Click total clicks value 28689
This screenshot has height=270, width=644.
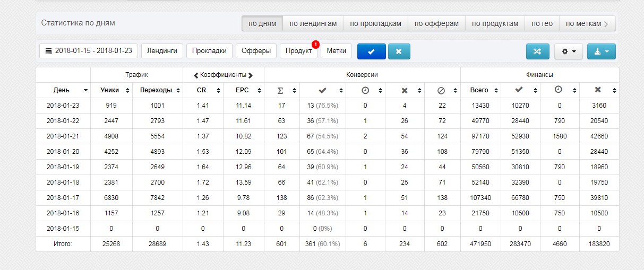(x=157, y=244)
